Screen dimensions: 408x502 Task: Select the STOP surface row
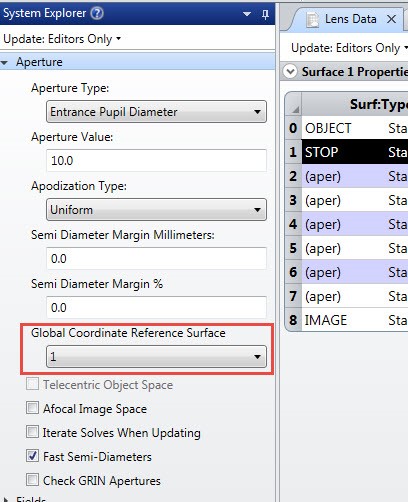[355, 152]
